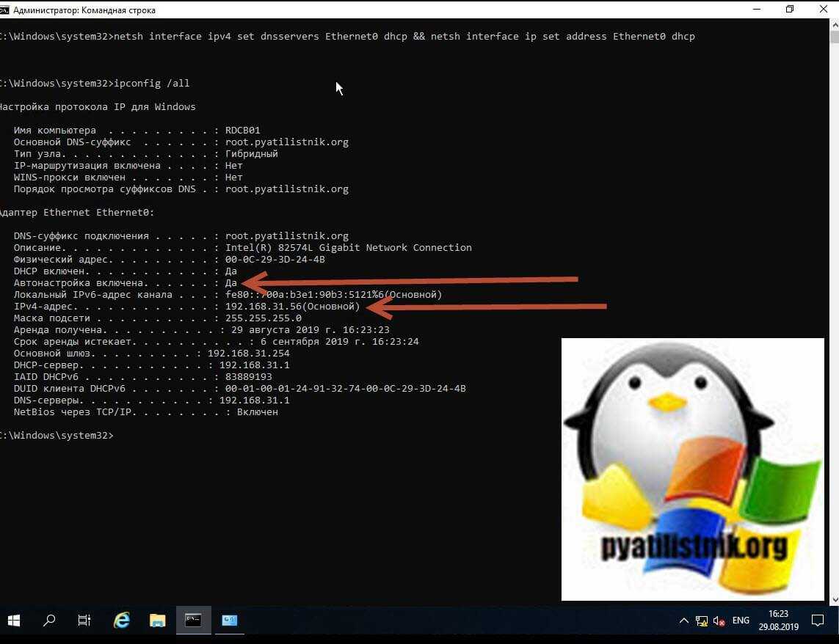Click Intel(R) 82574L Gigabit Network Connection text

tap(349, 248)
